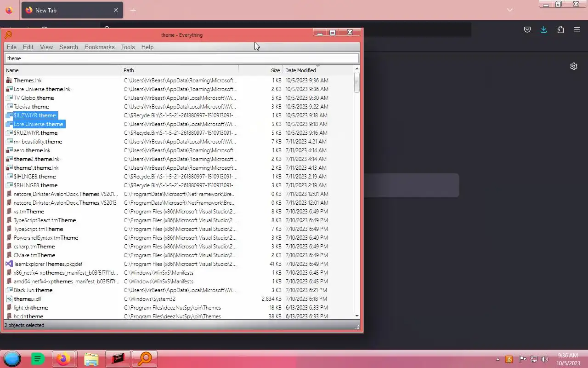The image size is (588, 368).
Task: Click the Everything window resize grip
Action: [357, 327]
